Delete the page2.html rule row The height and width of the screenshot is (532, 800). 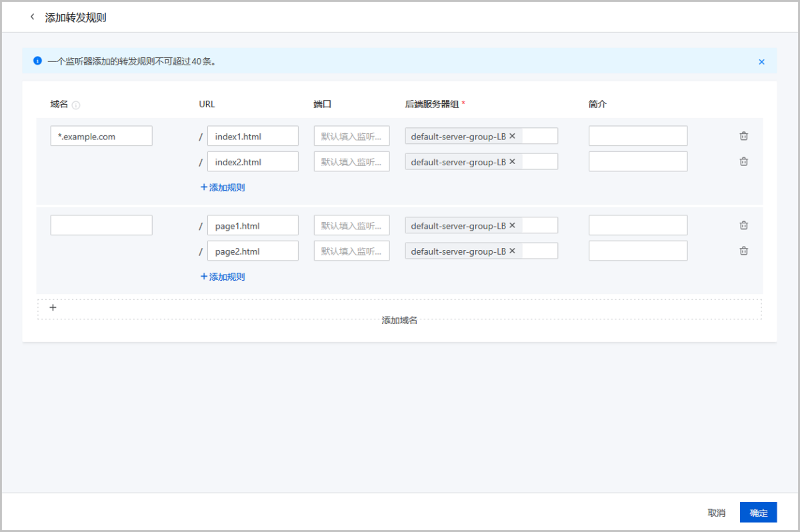pos(744,251)
